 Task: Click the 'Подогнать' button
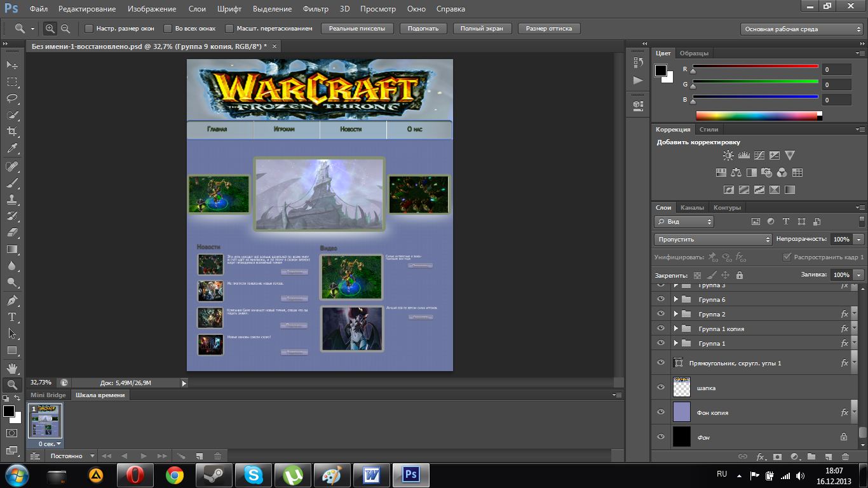[423, 29]
